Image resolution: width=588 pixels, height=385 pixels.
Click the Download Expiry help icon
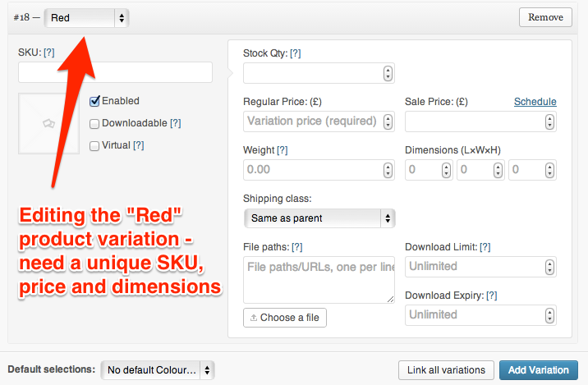pyautogui.click(x=492, y=296)
